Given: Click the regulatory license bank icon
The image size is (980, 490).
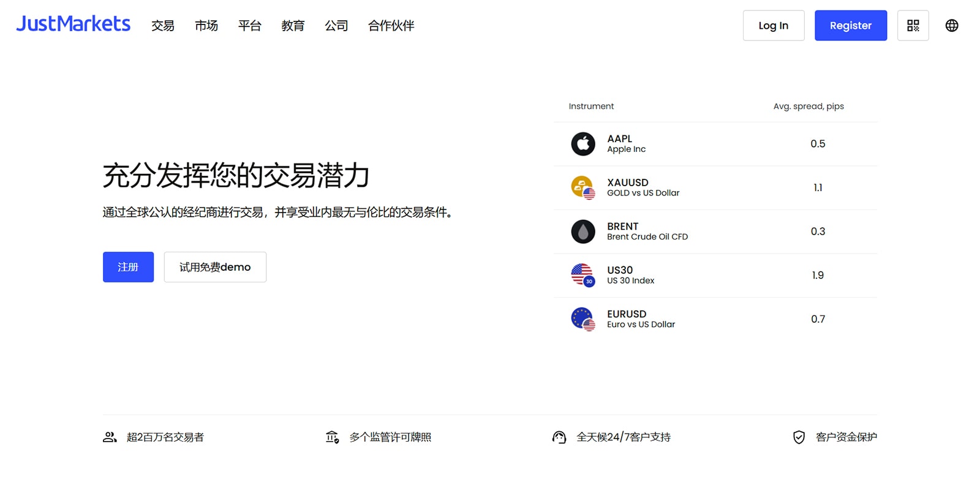Looking at the screenshot, I should click(x=332, y=437).
